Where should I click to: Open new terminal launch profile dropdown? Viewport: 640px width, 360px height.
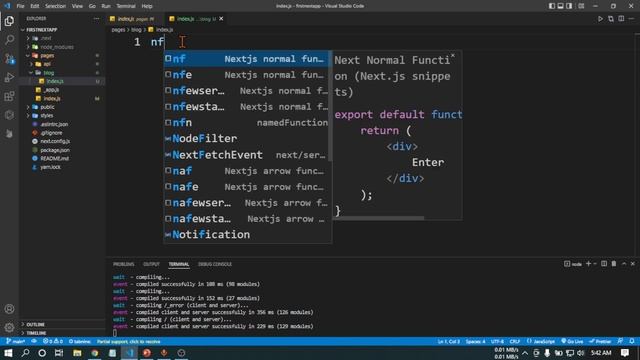coord(595,264)
